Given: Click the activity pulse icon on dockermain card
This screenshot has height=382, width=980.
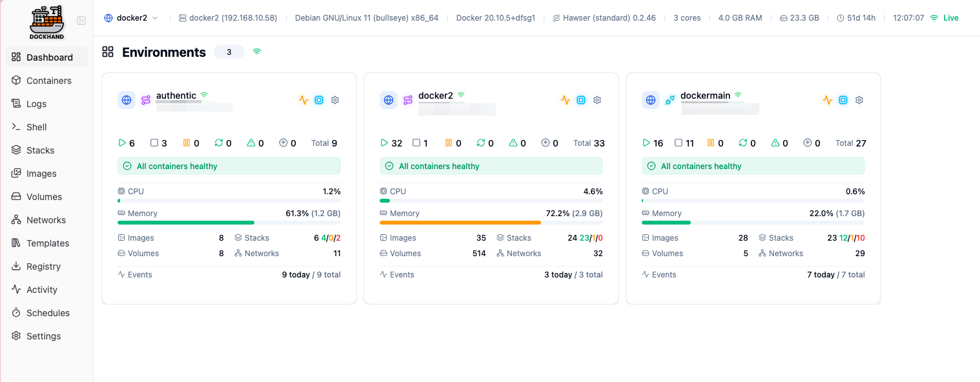Looking at the screenshot, I should coord(828,100).
